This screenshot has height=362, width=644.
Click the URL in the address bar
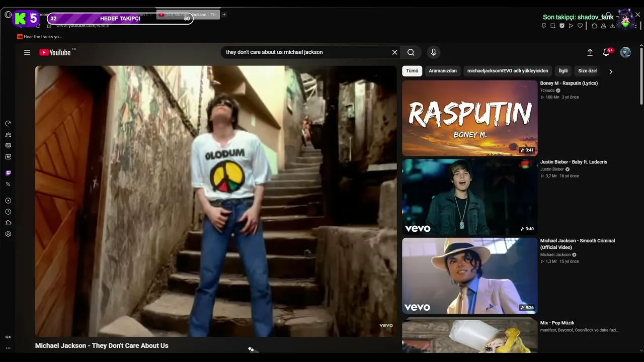click(x=83, y=26)
